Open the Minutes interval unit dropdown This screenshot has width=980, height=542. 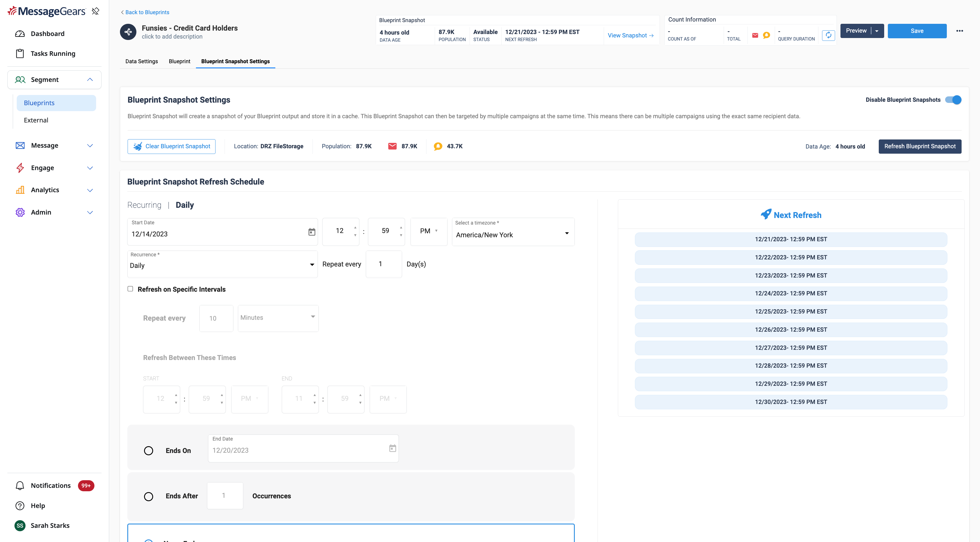278,318
